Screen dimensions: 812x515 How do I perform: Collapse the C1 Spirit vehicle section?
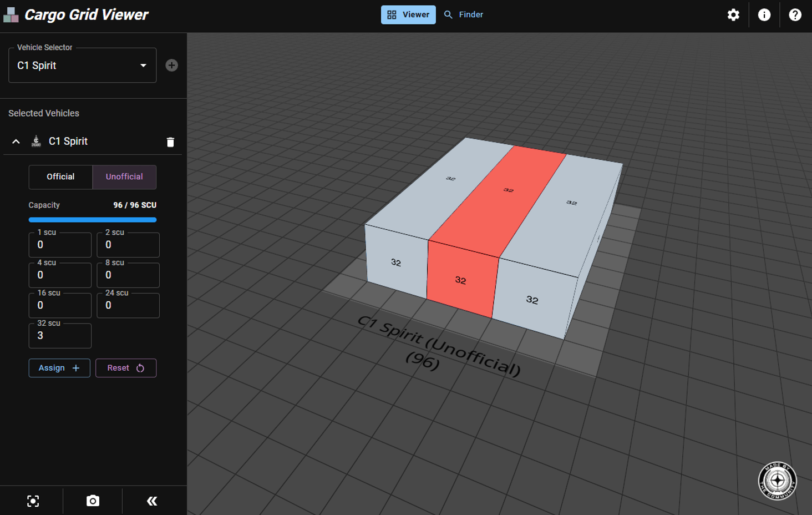coord(16,142)
